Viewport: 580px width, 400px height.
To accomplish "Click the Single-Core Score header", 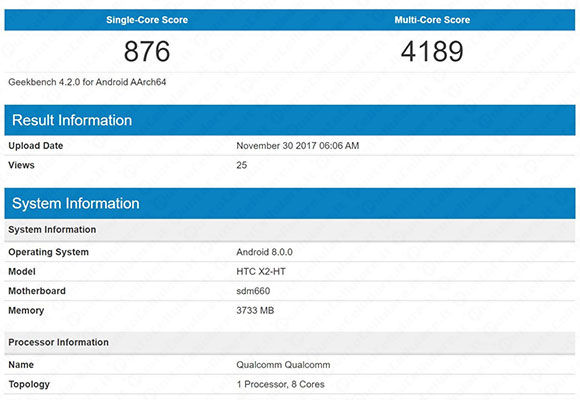I will [x=147, y=20].
